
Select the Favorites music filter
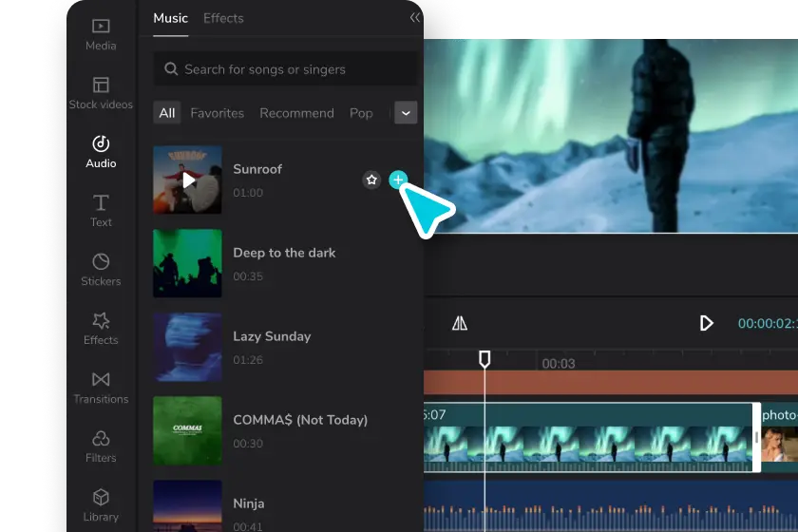point(218,113)
